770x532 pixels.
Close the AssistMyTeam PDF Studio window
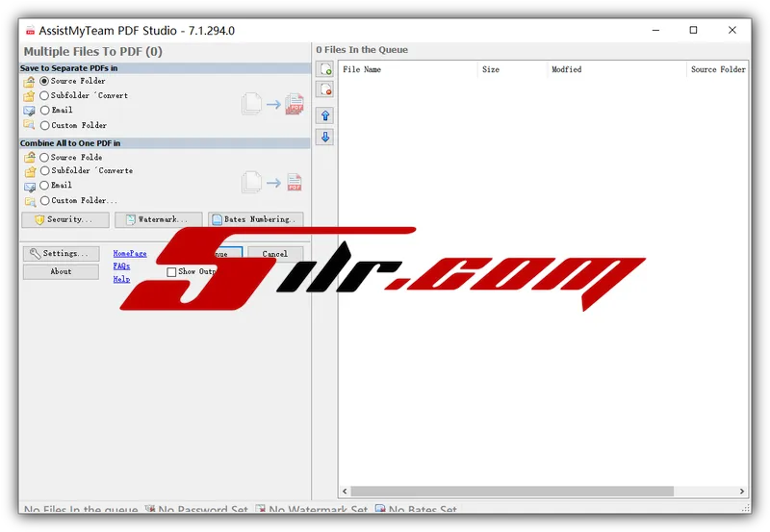pyautogui.click(x=732, y=30)
